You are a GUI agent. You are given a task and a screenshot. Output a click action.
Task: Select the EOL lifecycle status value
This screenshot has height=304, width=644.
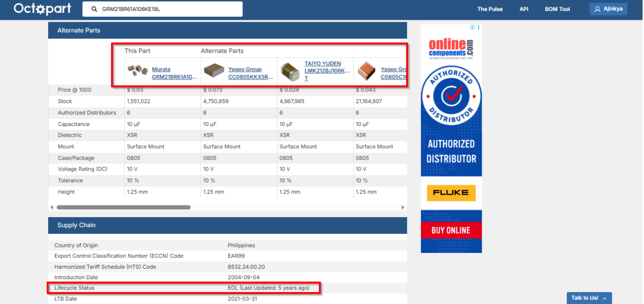click(x=268, y=288)
